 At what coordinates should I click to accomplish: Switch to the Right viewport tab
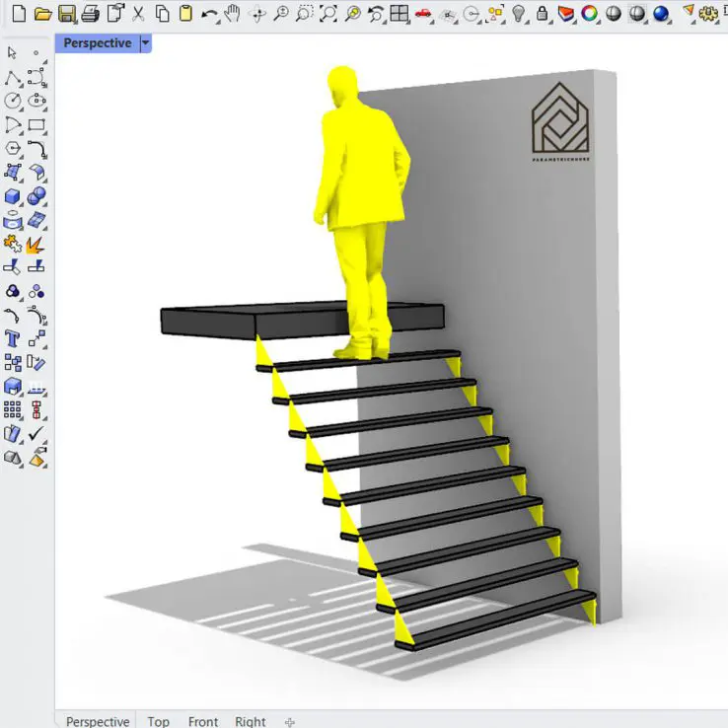(250, 721)
